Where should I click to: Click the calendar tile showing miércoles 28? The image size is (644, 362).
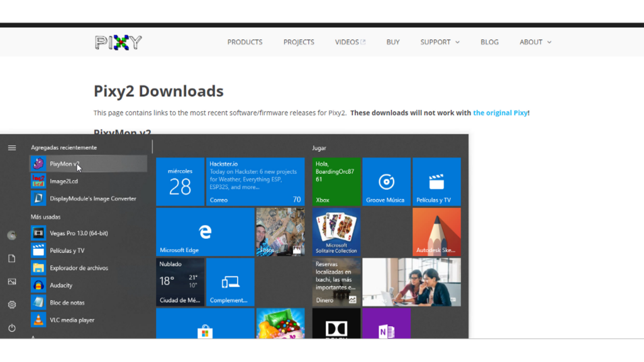[180, 182]
